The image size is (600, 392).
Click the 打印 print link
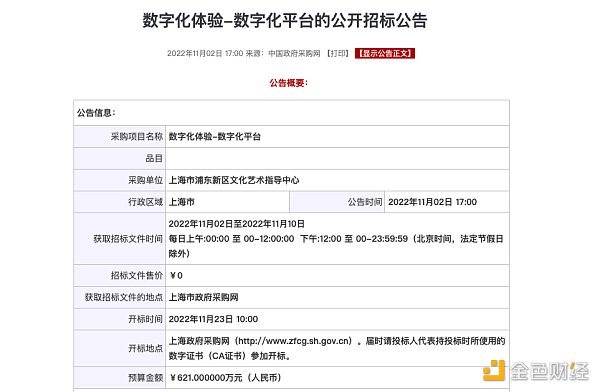(x=338, y=53)
